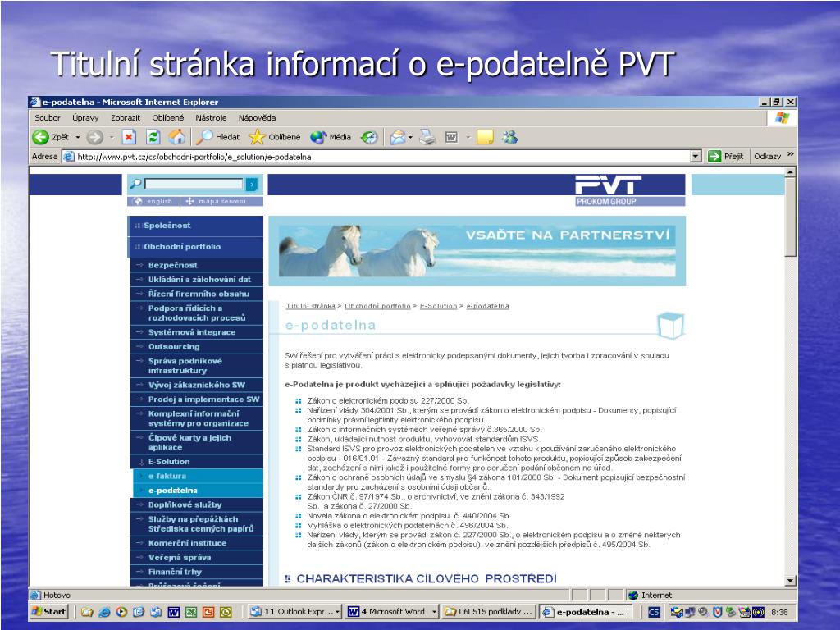Open Internet Explorer quick launch icon
The image size is (840, 630).
(104, 612)
